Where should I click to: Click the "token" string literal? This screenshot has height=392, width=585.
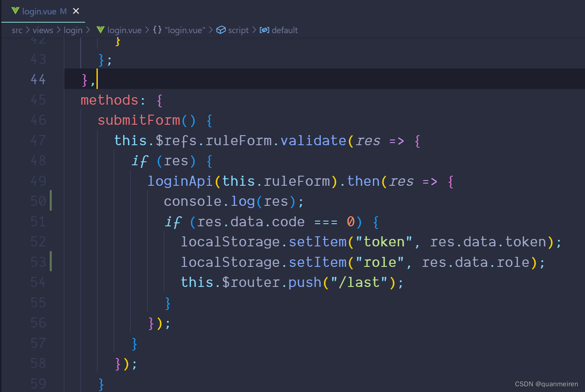384,242
